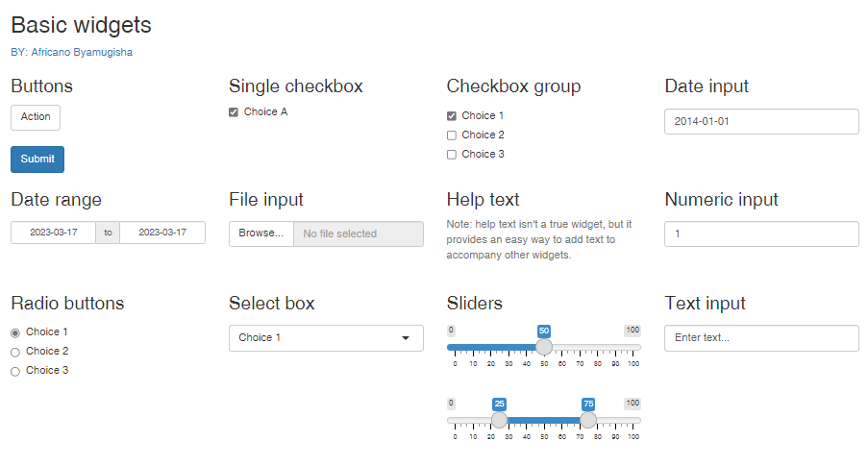Select the Choice 1 radio button
Screen dimensions: 868x466
[x=15, y=332]
